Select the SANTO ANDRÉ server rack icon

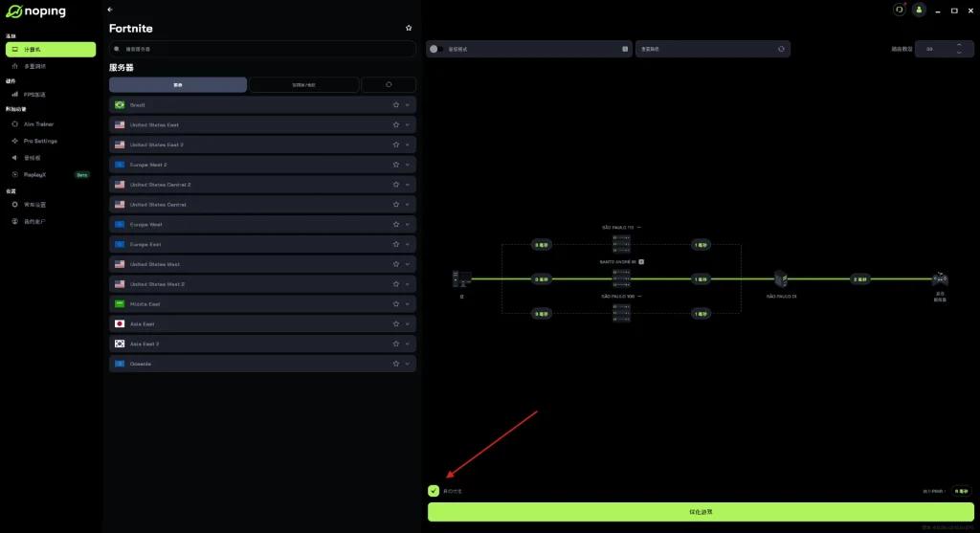click(621, 278)
